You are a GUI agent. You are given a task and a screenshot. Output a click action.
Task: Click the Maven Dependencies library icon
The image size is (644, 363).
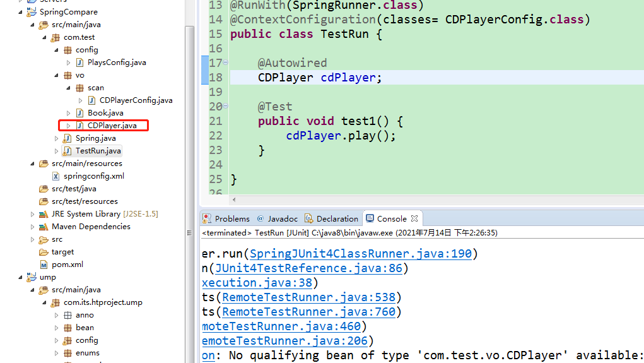[44, 227]
